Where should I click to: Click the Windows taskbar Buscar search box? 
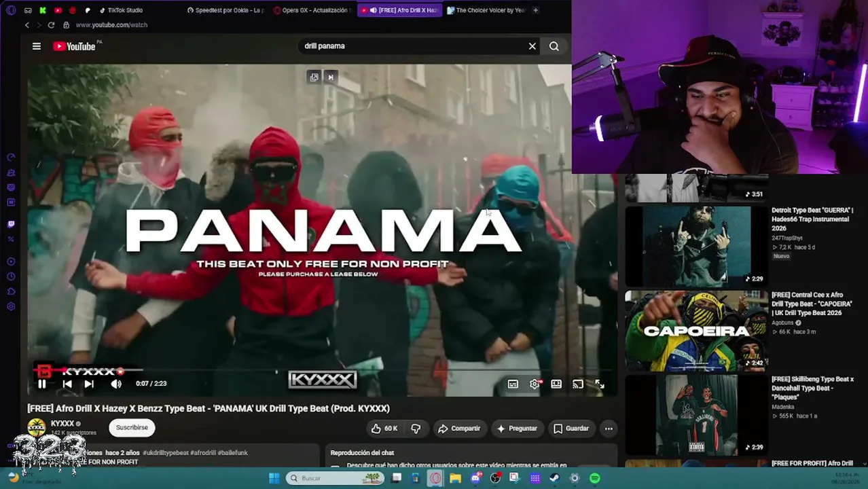(x=334, y=478)
